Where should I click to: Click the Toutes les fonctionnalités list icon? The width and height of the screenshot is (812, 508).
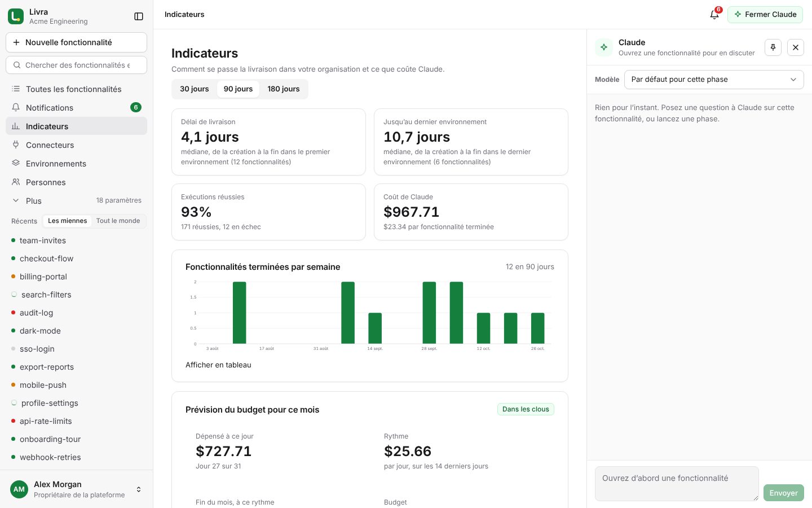pyautogui.click(x=16, y=89)
